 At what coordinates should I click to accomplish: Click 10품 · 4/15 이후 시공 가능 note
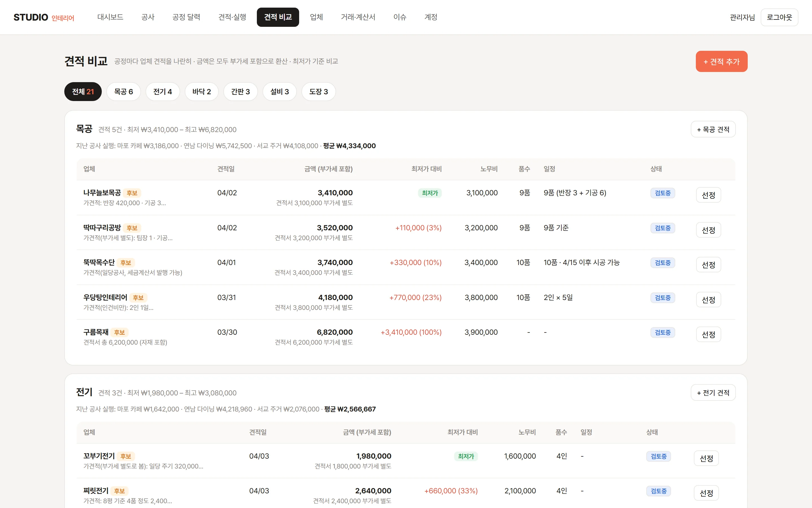tap(581, 262)
